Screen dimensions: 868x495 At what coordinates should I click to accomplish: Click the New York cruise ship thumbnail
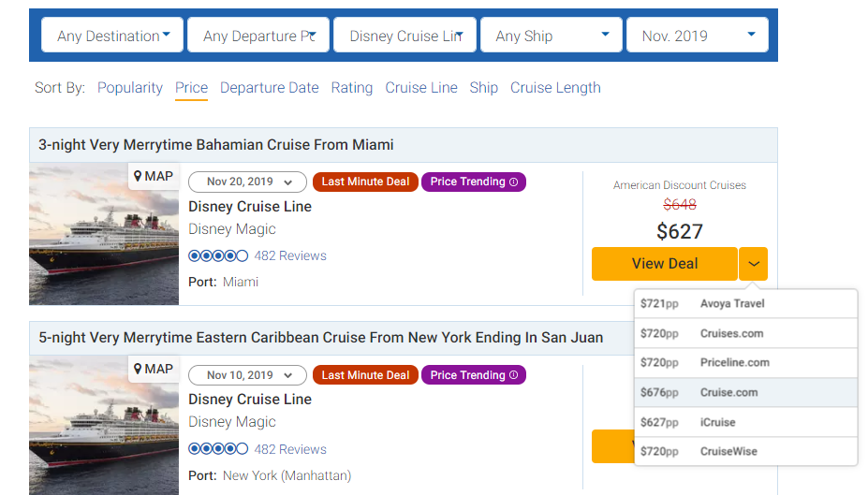point(104,426)
